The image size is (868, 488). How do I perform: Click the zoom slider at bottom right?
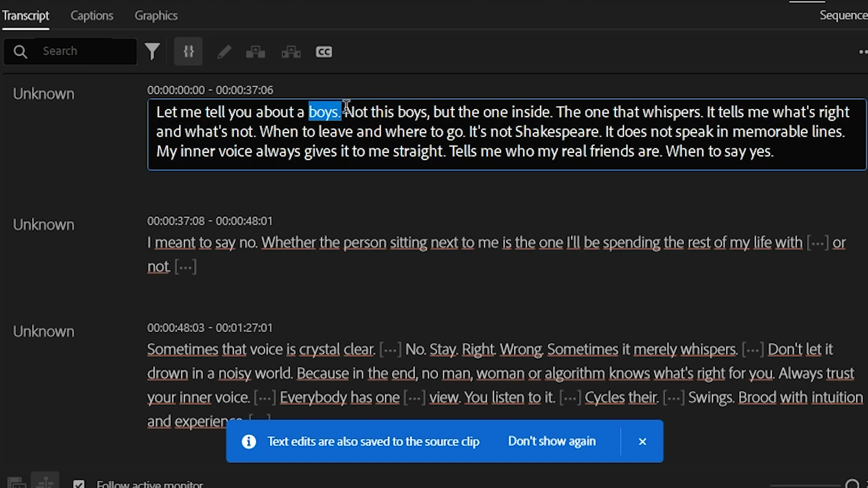pos(852,484)
